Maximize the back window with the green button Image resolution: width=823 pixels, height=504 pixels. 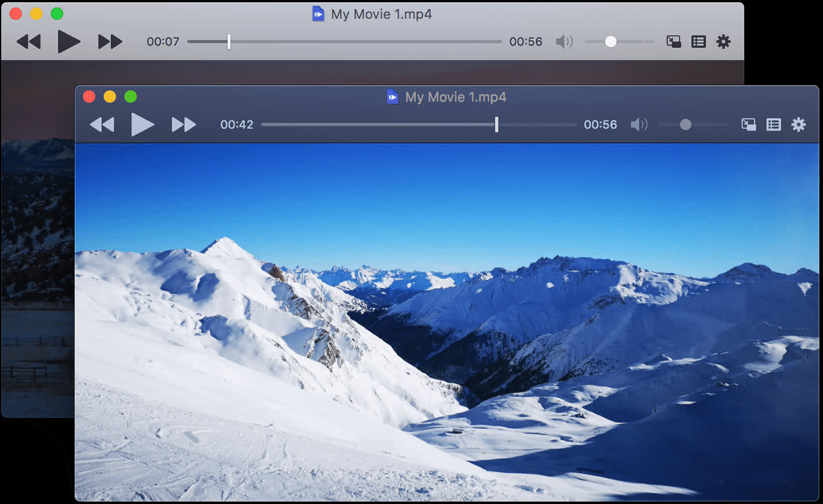point(57,14)
